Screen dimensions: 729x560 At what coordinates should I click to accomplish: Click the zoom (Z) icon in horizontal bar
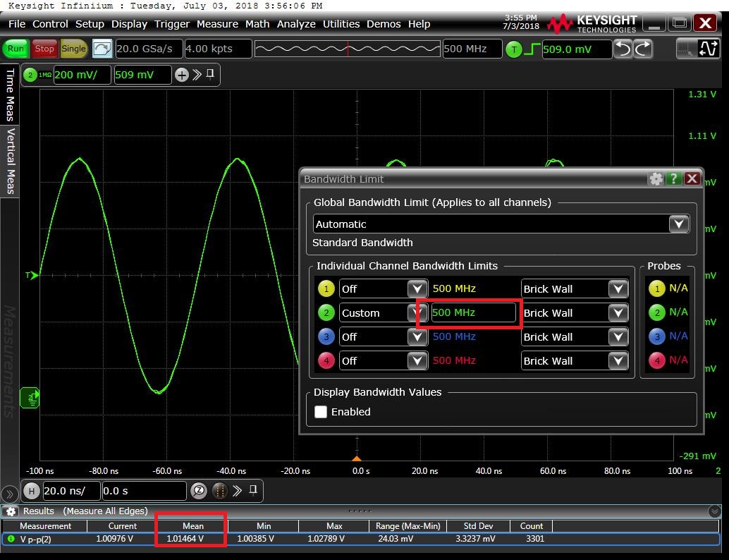pyautogui.click(x=199, y=491)
